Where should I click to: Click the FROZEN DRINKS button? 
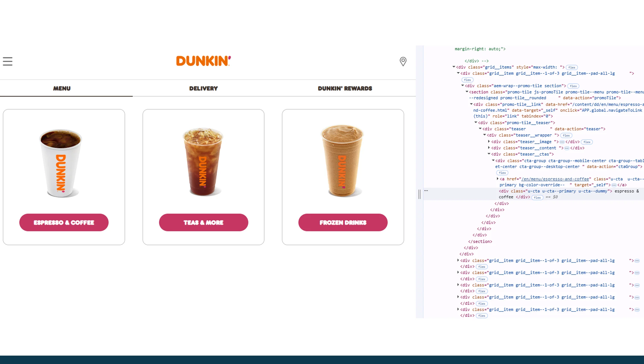coord(343,222)
